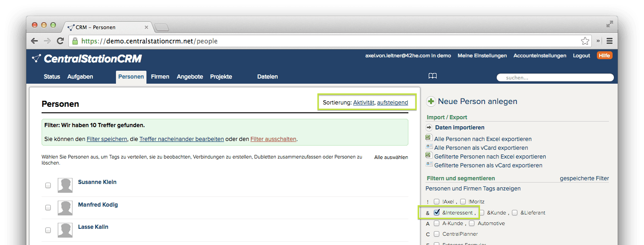The height and width of the screenshot is (245, 644).
Task: Switch to the Firmen tab
Action: 160,77
